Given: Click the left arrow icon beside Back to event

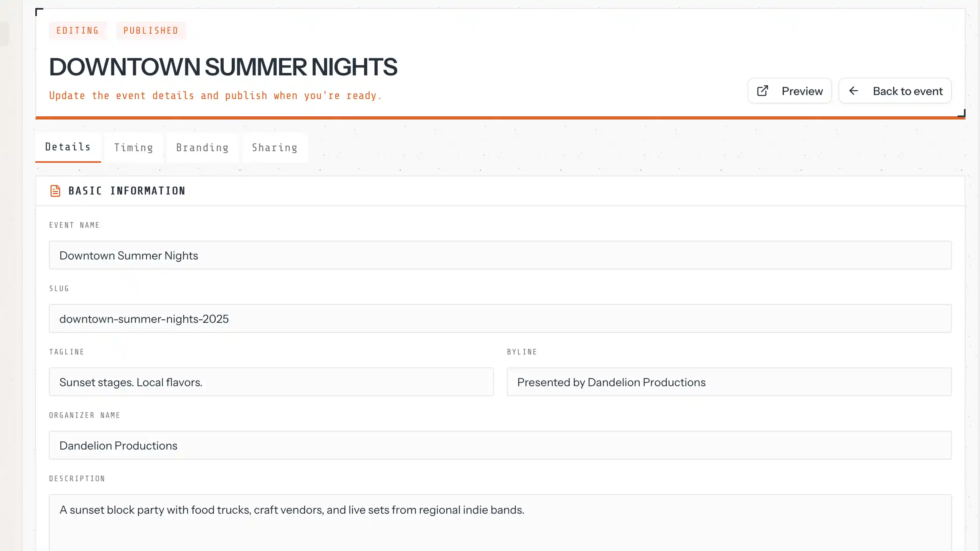Looking at the screenshot, I should pos(854,91).
